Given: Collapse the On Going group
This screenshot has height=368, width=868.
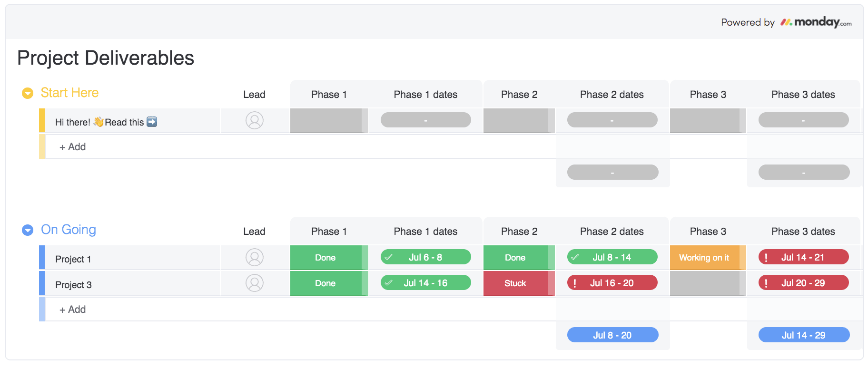Looking at the screenshot, I should click(28, 230).
